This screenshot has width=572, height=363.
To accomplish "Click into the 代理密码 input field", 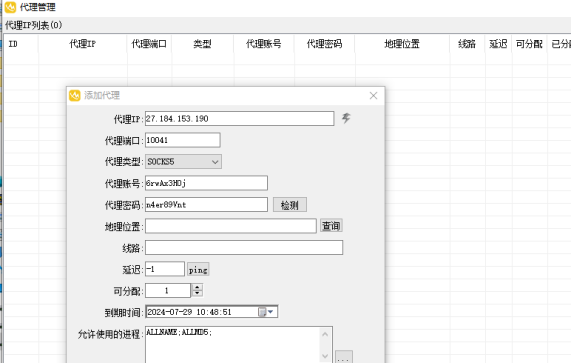I will 206,205.
